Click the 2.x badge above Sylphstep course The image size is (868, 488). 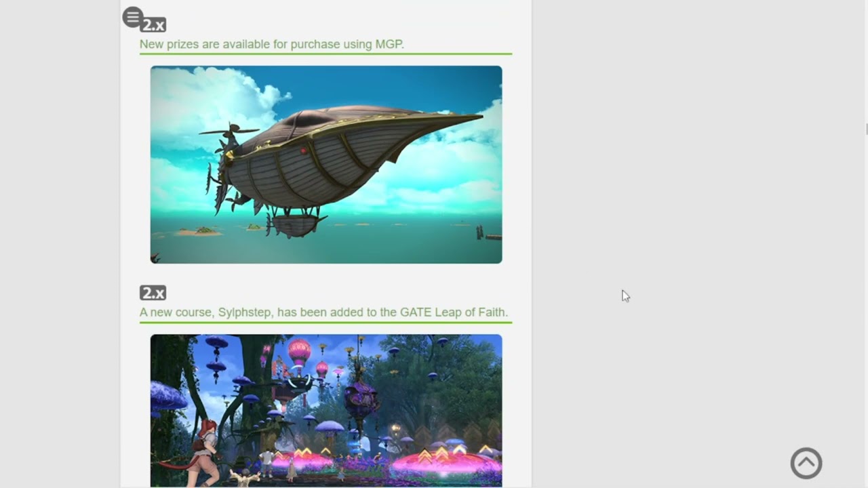[x=153, y=293]
